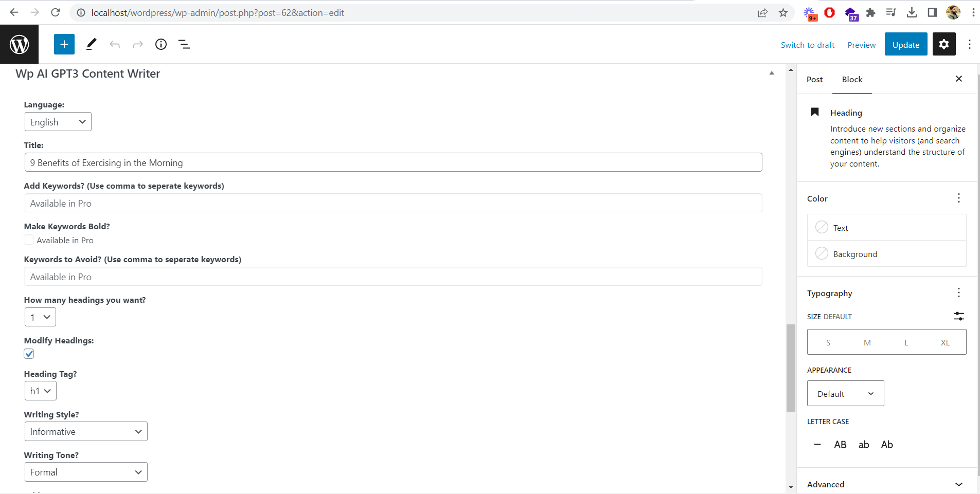
Task: Open the block inserter plus button
Action: point(64,44)
